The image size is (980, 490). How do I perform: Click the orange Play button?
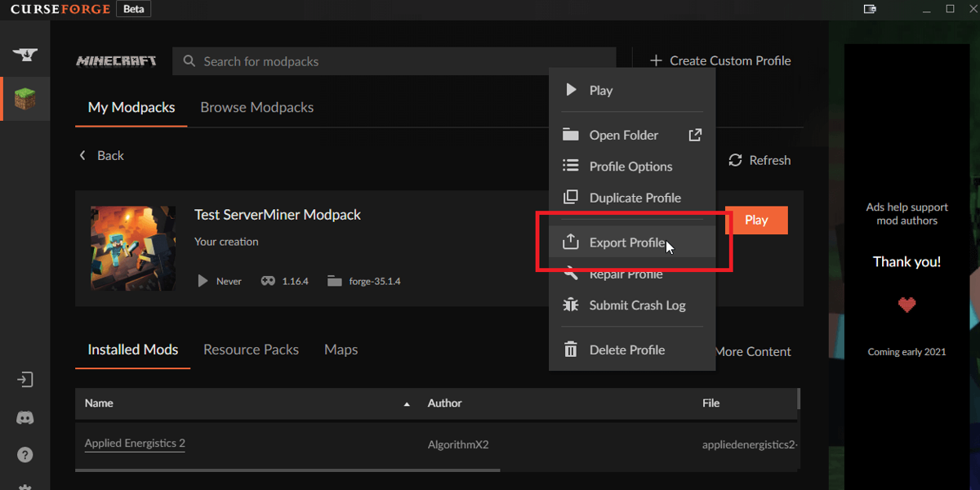coord(756,220)
